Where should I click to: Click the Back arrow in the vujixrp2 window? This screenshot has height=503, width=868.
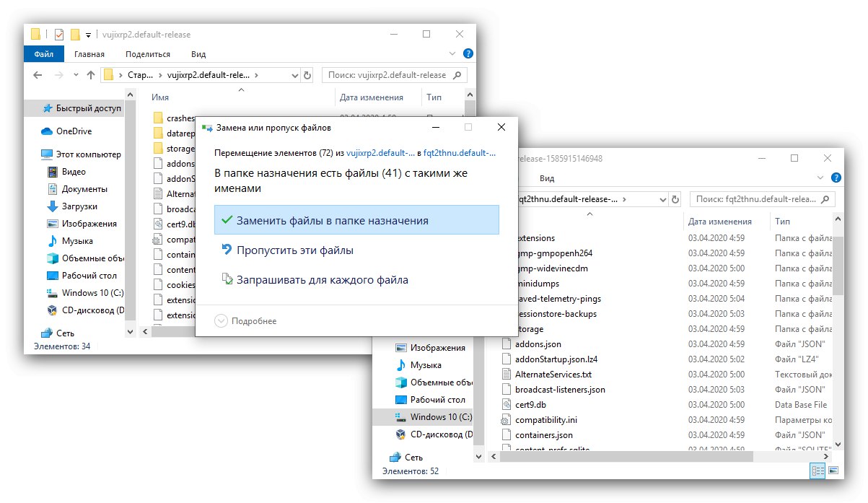pos(38,75)
